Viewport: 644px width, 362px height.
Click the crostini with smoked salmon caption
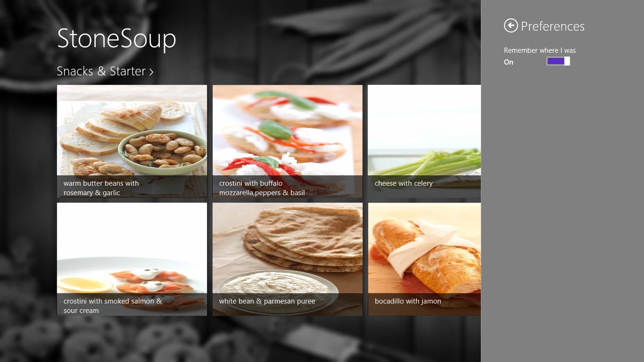[x=113, y=306]
